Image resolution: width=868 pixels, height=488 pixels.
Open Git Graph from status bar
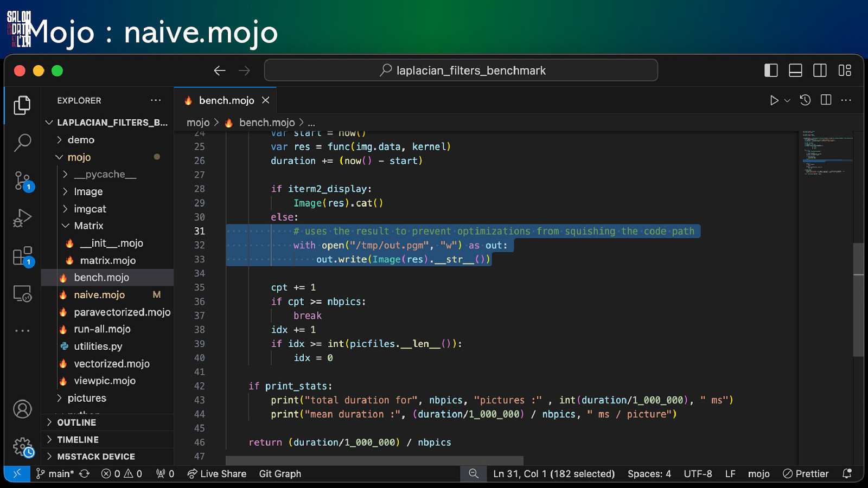pos(280,473)
